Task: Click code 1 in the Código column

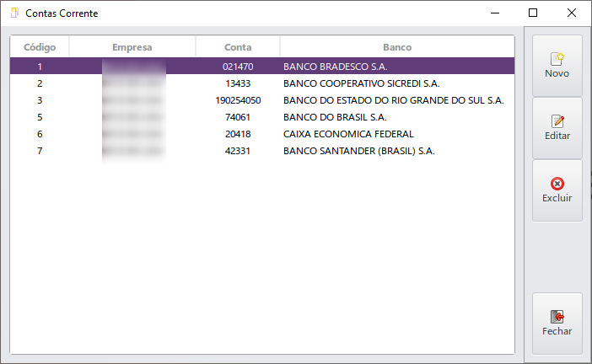Action: 40,67
